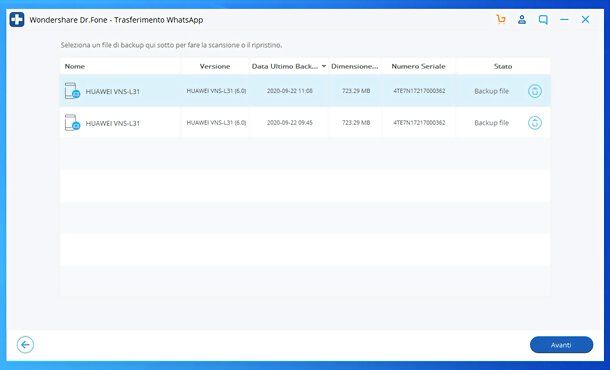Viewport: 610px width, 370px height.
Task: Open the shopping cart icon
Action: pyautogui.click(x=501, y=19)
